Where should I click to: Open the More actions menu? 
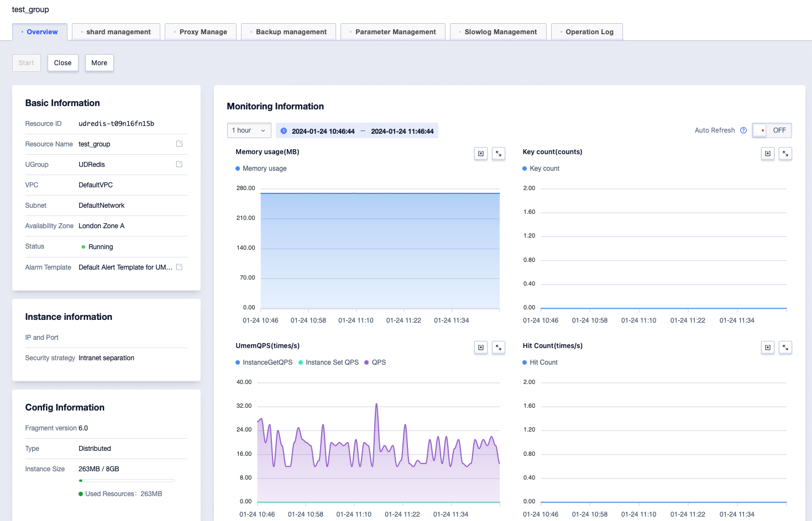(x=99, y=63)
